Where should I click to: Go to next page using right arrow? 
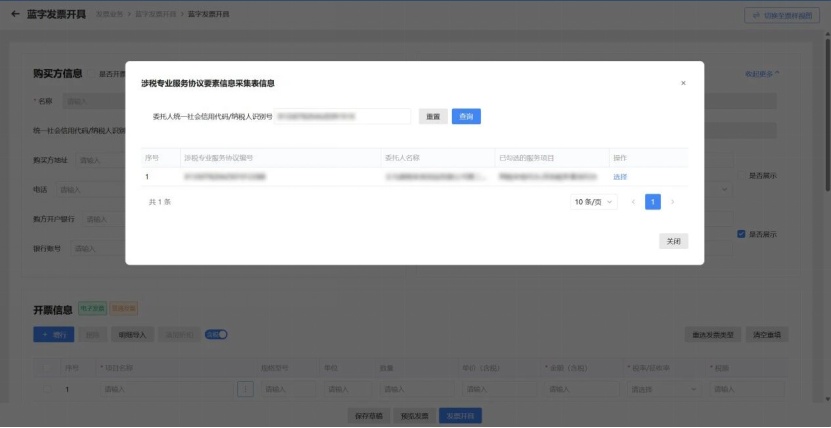pyautogui.click(x=672, y=202)
